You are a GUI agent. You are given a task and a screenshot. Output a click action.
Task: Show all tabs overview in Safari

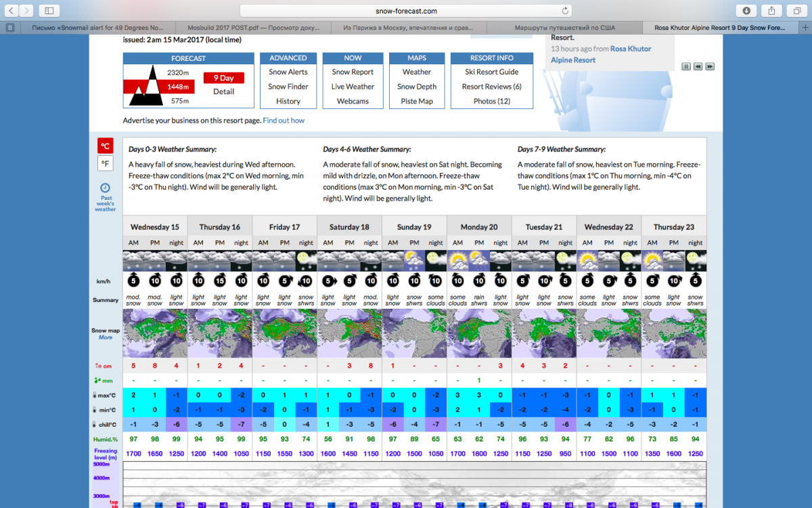tap(796, 11)
